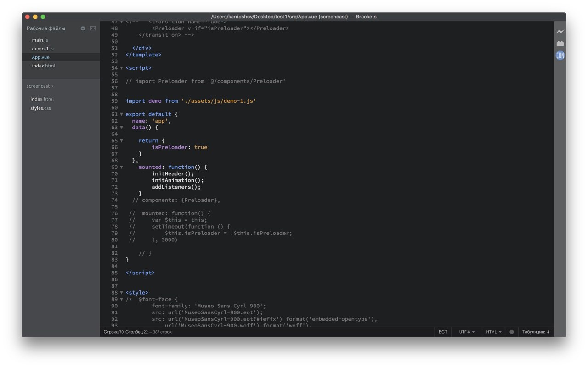
Task: Start Live Preview with the lightning icon
Action: [x=560, y=32]
